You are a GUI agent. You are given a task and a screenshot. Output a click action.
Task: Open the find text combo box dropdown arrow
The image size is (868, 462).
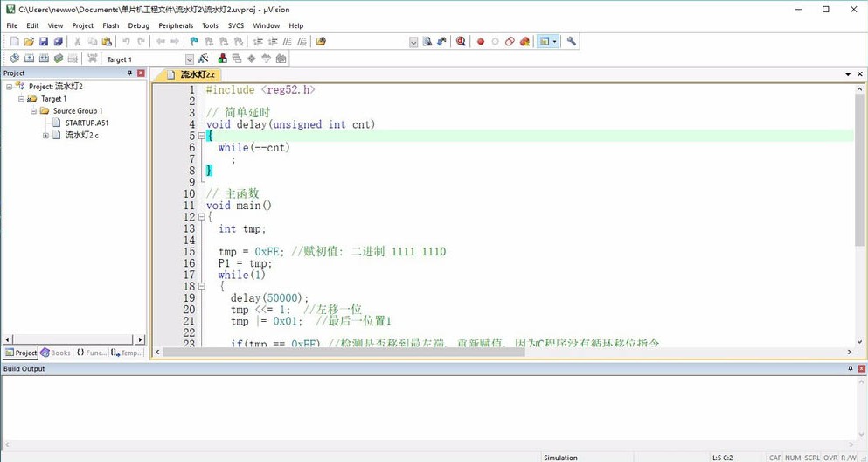(413, 42)
